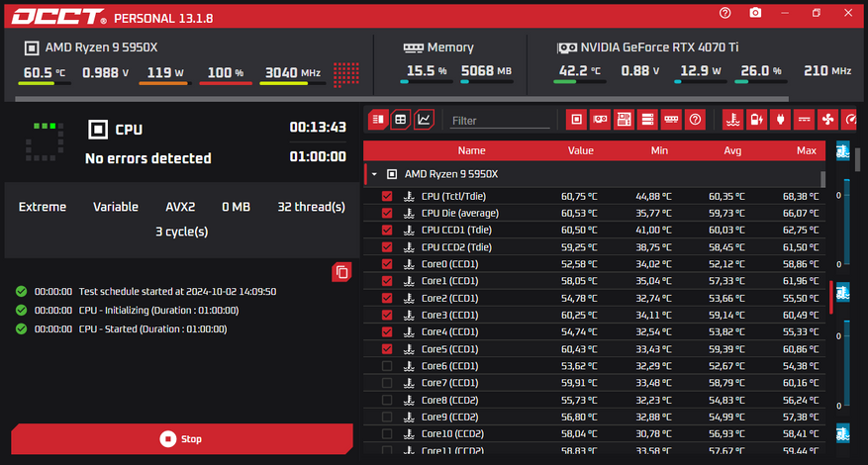The height and width of the screenshot is (465, 868).
Task: Click the sensor table vertical scrollbar thumb
Action: (x=822, y=179)
